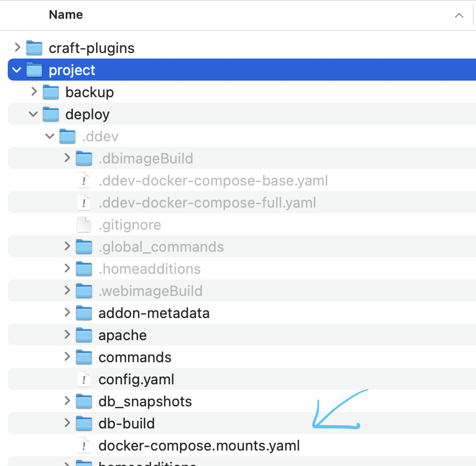The width and height of the screenshot is (476, 466).
Task: Click the craft-plugins folder icon
Action: [x=34, y=48]
